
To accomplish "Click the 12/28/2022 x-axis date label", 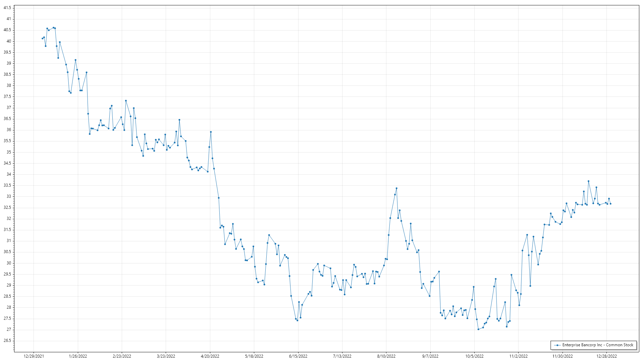I will click(606, 356).
